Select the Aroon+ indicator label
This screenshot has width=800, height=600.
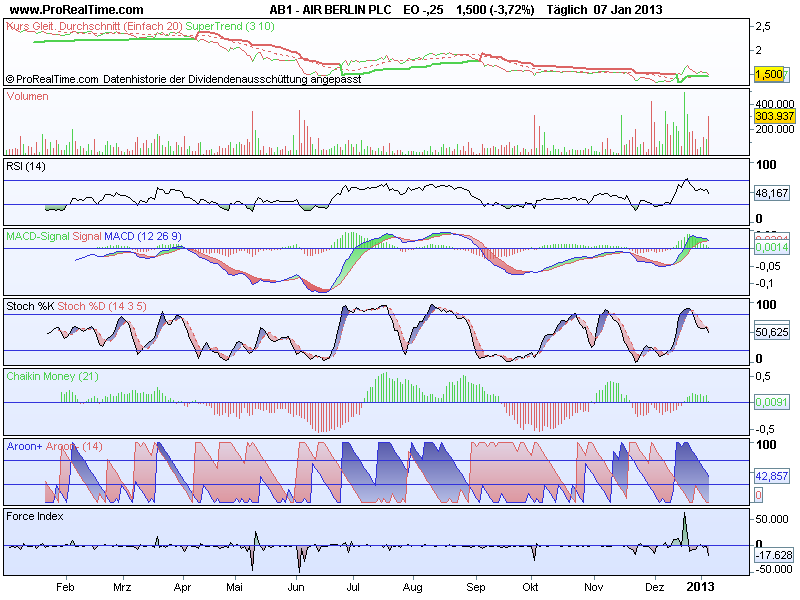point(24,446)
